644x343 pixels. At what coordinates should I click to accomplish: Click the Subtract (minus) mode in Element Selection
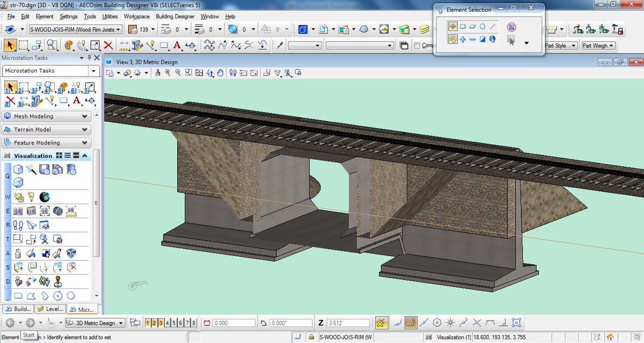click(473, 39)
